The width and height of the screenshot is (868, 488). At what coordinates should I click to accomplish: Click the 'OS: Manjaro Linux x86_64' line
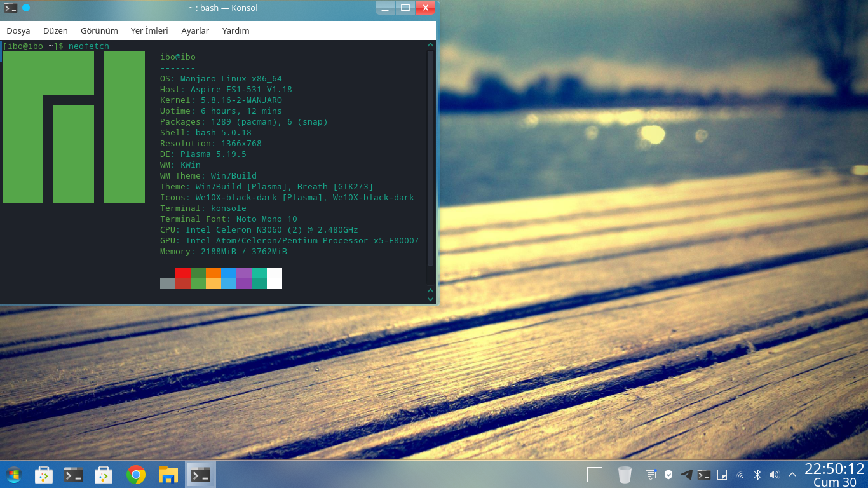221,79
